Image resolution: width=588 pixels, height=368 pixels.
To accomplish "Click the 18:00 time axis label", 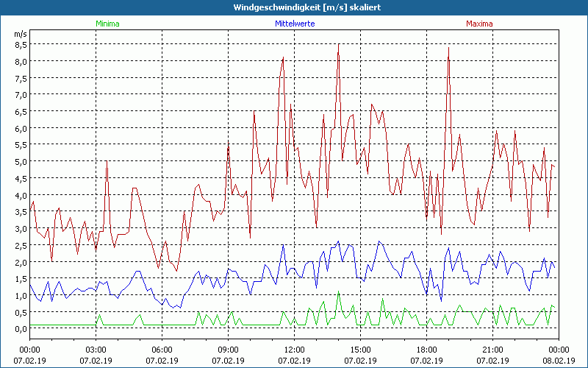I will pyautogui.click(x=426, y=350).
